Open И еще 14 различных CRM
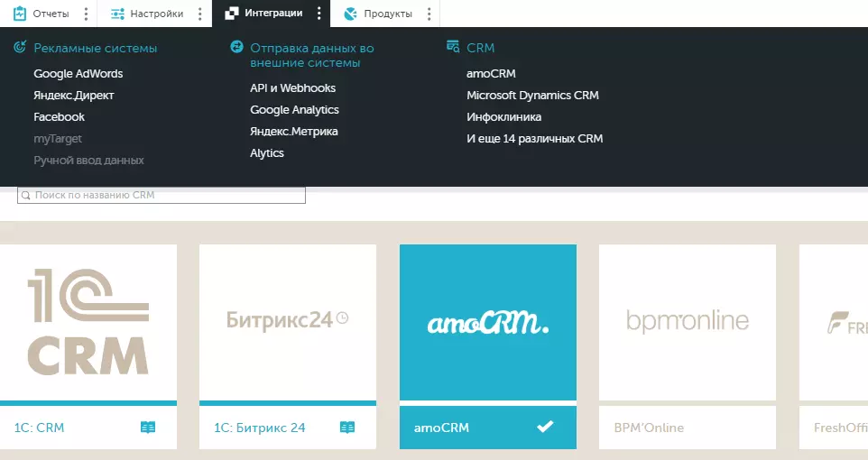 [x=535, y=139]
